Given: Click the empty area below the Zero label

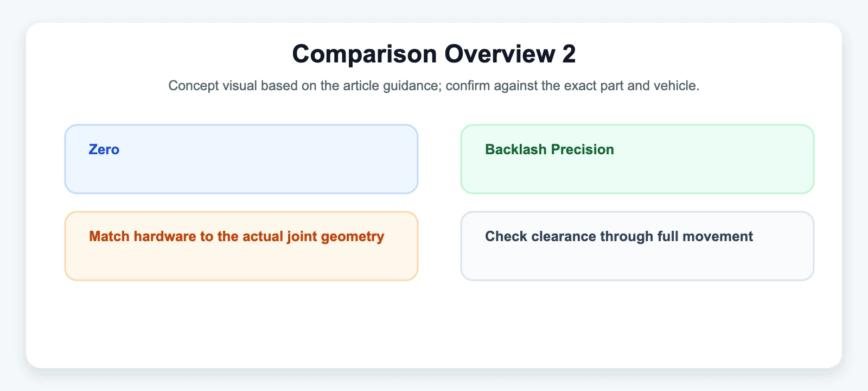Looking at the screenshot, I should click(x=241, y=175).
